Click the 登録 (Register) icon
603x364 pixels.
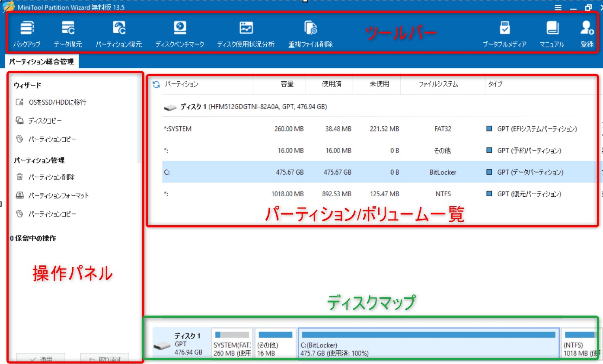(586, 33)
